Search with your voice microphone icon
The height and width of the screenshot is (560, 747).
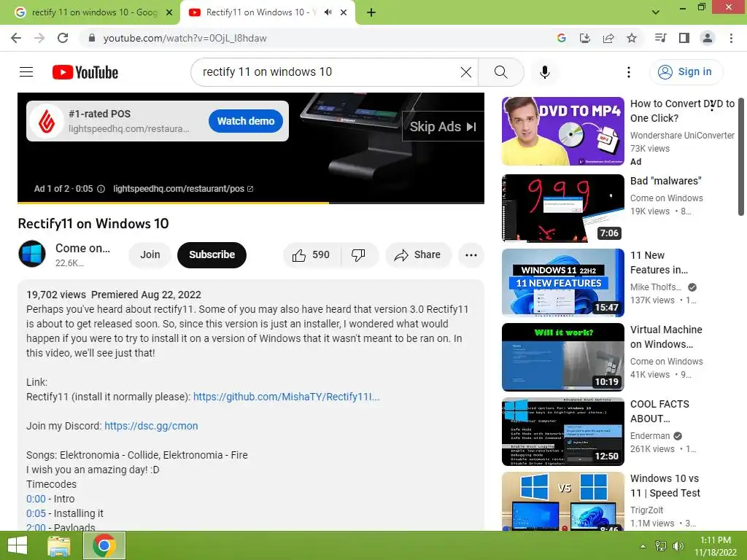point(544,72)
